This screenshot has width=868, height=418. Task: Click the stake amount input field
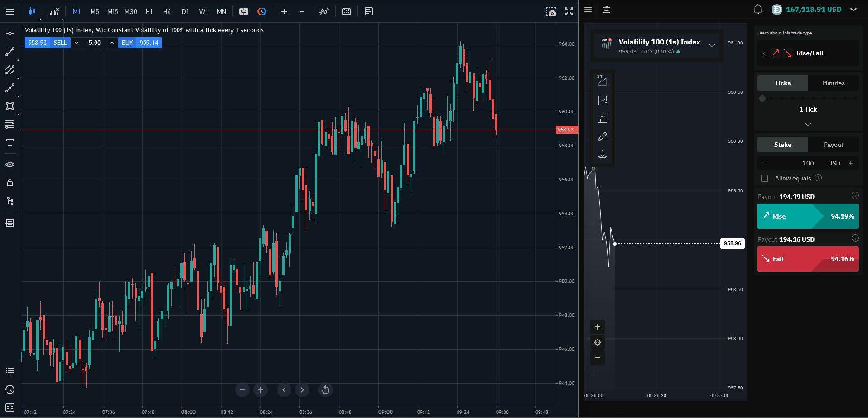coord(808,163)
